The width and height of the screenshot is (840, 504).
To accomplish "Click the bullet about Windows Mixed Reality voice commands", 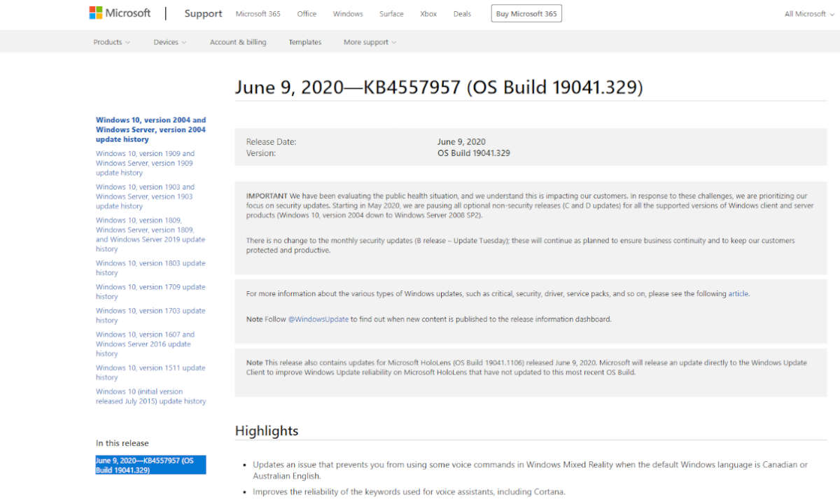I will click(530, 470).
